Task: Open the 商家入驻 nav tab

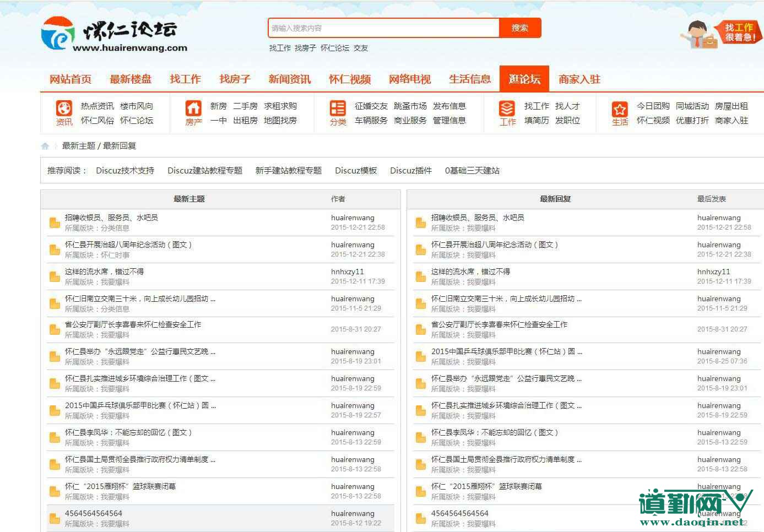Action: [x=579, y=79]
